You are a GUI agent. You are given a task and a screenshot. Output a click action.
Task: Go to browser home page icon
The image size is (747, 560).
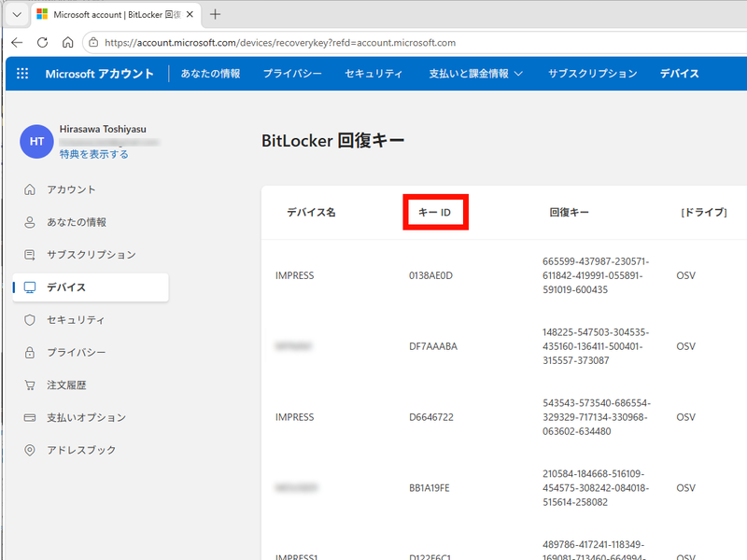tap(67, 43)
